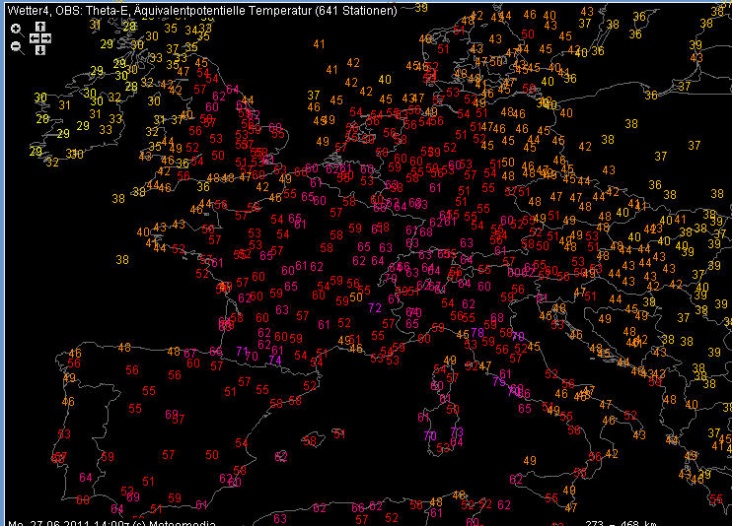The width and height of the screenshot is (732, 526).
Task: Select the purple 72 station in southeastern France
Action: coord(375,308)
